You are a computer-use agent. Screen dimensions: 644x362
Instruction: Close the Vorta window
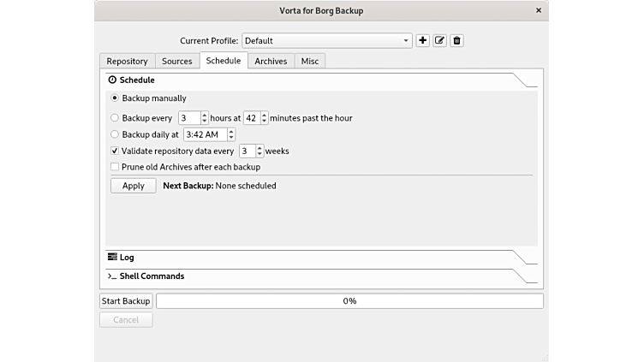click(x=538, y=10)
